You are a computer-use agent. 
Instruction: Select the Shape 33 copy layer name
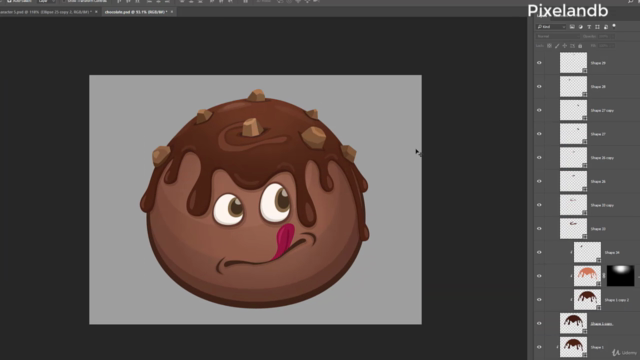[602, 205]
